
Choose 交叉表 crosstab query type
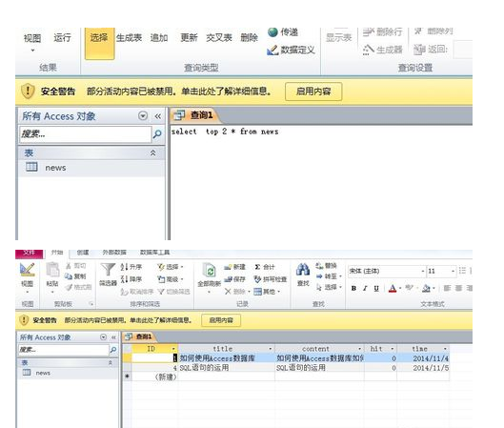pos(219,37)
